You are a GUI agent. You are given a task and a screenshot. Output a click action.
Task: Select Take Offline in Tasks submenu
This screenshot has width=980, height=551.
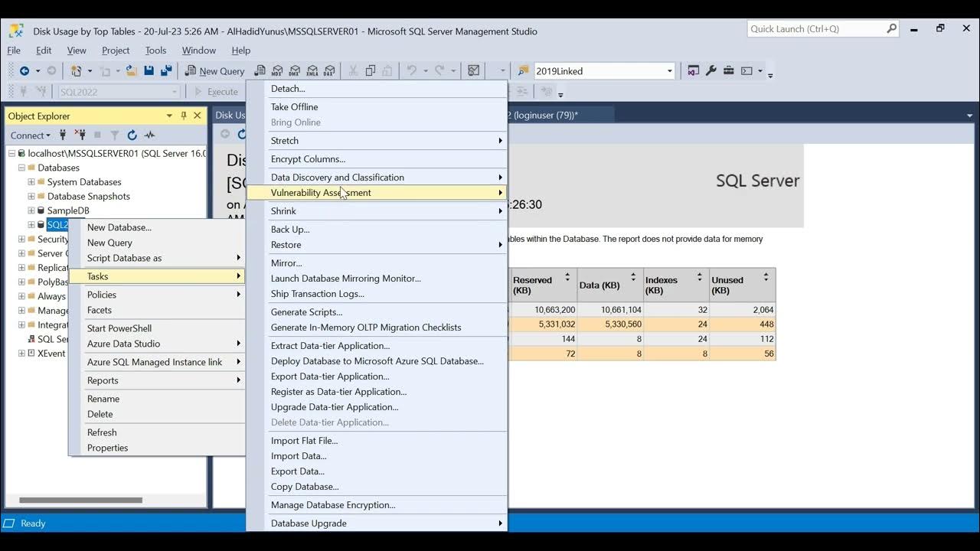pos(377,107)
